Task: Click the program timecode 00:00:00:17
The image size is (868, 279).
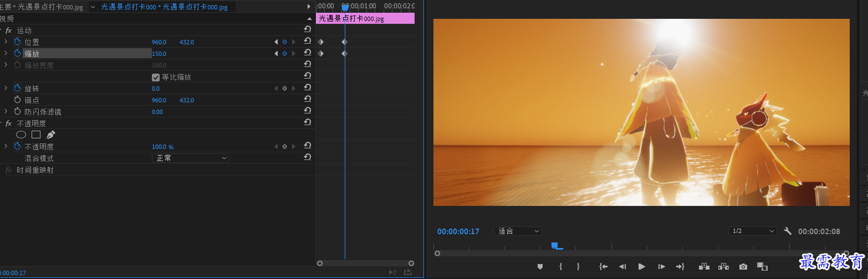Action: [x=458, y=231]
